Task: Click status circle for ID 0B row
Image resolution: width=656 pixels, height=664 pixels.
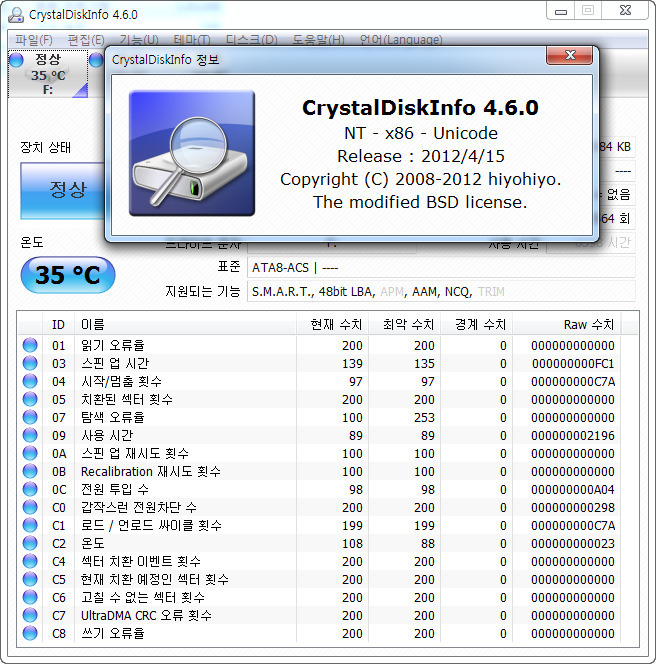Action: coord(30,471)
